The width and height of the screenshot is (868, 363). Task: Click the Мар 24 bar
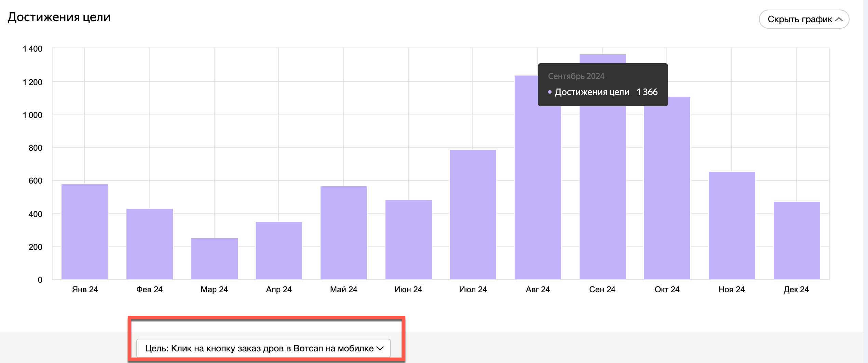[215, 259]
